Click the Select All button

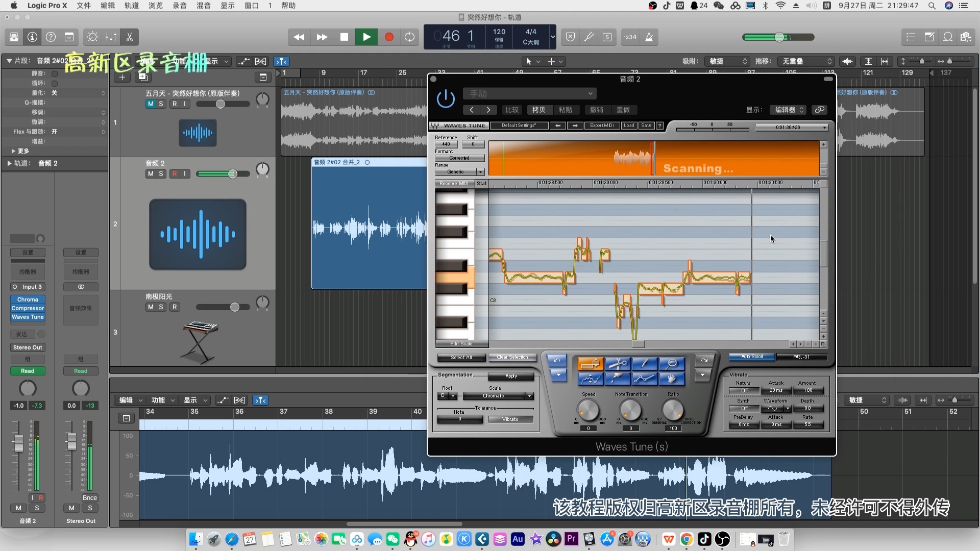coord(461,358)
